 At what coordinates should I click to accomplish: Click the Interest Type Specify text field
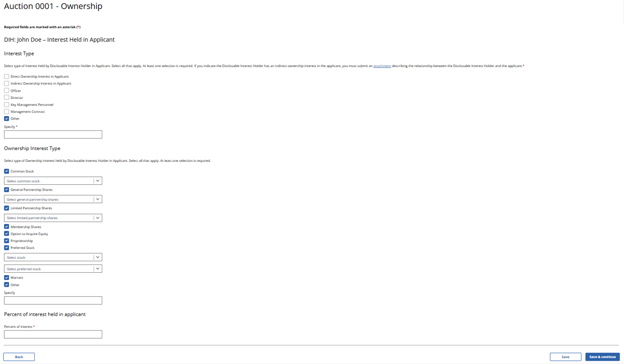[x=53, y=135]
